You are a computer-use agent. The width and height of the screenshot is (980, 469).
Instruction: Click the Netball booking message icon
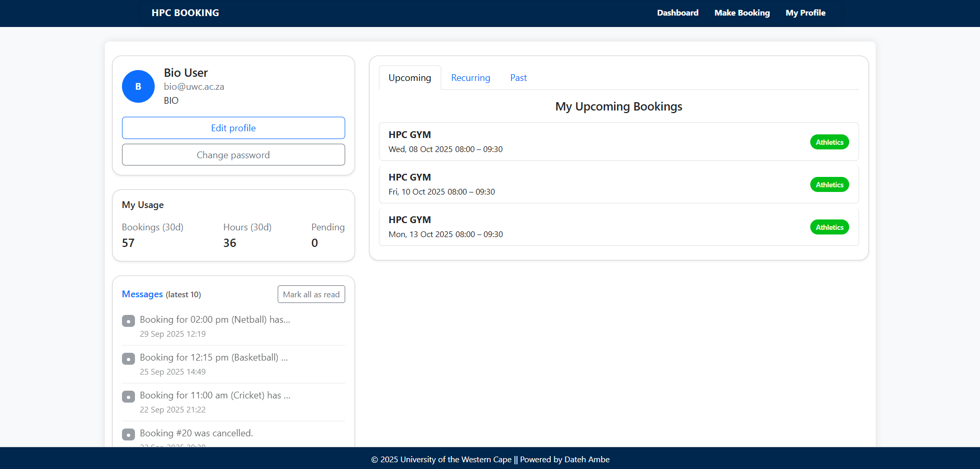point(128,321)
